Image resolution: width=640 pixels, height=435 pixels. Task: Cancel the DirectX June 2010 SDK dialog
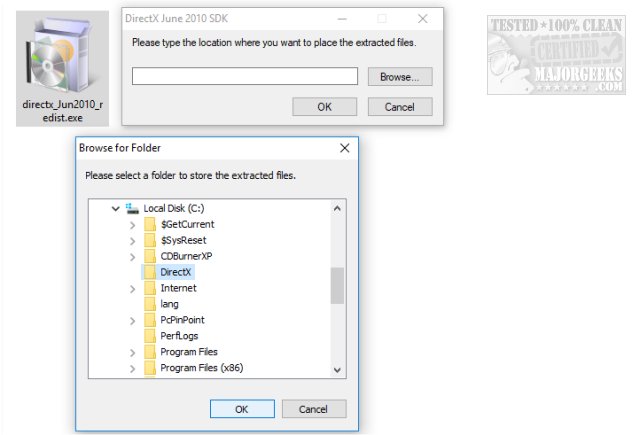[x=400, y=107]
